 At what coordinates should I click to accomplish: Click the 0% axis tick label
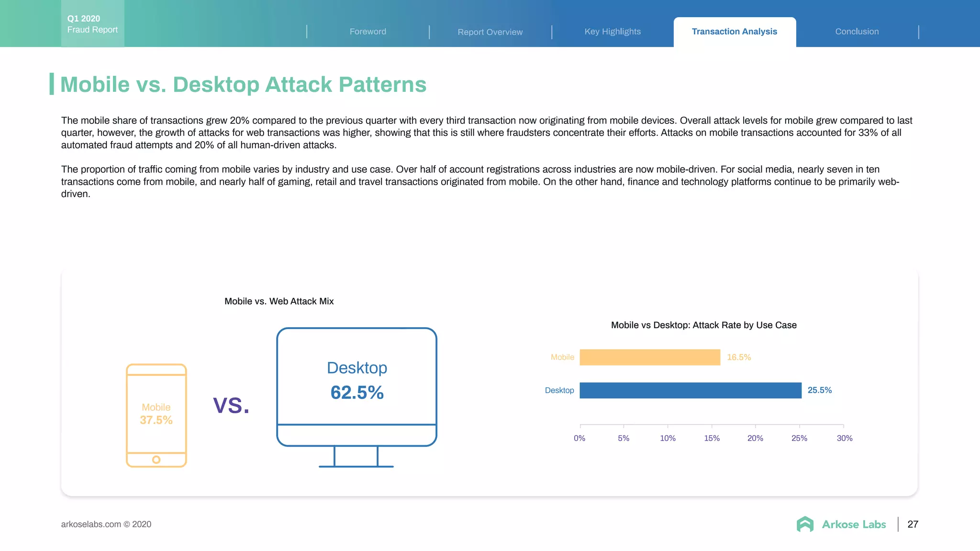click(x=579, y=438)
